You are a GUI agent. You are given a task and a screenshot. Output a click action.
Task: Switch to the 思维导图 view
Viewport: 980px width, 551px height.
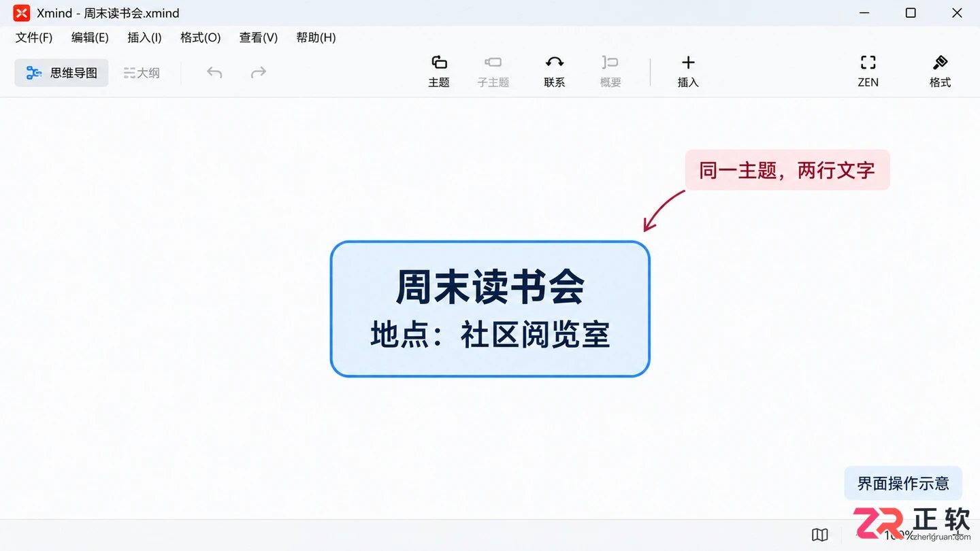pyautogui.click(x=61, y=73)
